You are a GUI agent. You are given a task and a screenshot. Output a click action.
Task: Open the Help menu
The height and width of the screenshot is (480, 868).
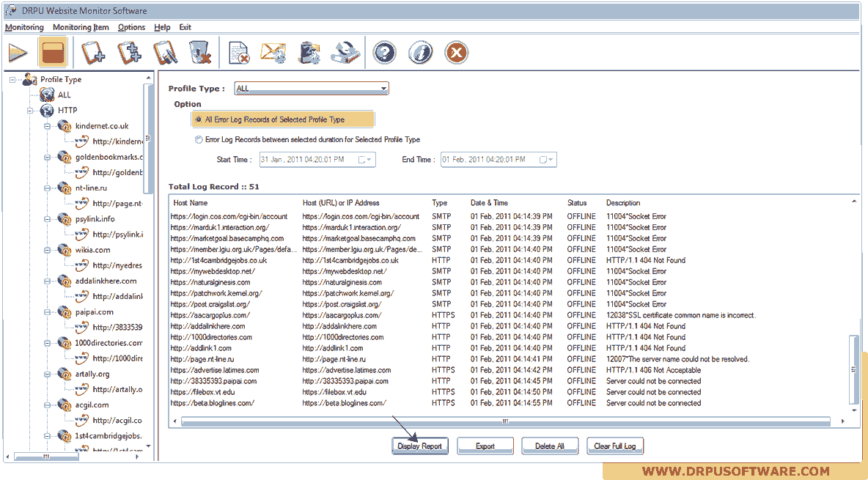pyautogui.click(x=162, y=27)
